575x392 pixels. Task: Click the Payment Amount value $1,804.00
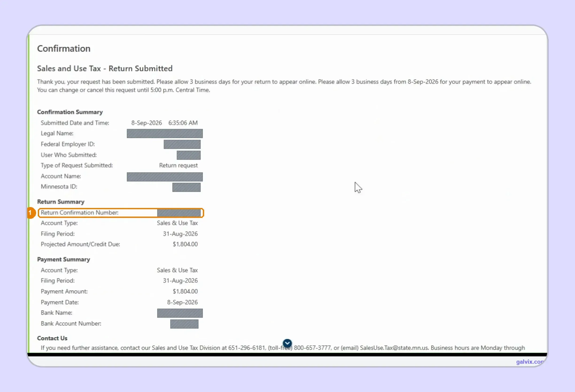(x=185, y=292)
